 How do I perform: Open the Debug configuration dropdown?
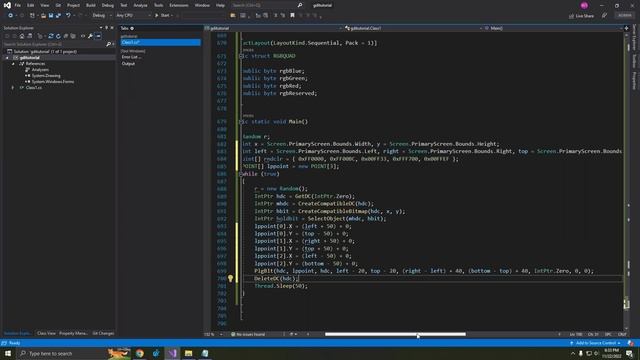102,16
